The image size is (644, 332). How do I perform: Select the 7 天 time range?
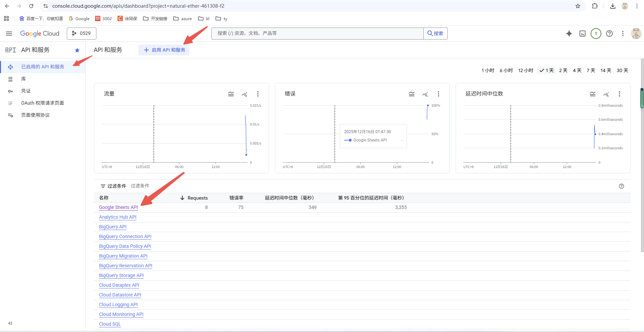pyautogui.click(x=591, y=70)
